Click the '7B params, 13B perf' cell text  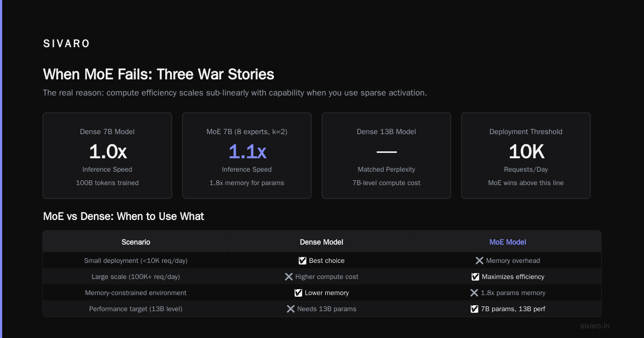[513, 309]
